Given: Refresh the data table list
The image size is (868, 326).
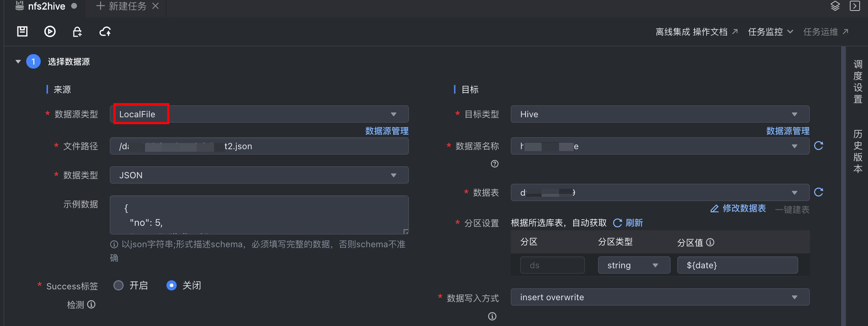Looking at the screenshot, I should click(x=819, y=192).
